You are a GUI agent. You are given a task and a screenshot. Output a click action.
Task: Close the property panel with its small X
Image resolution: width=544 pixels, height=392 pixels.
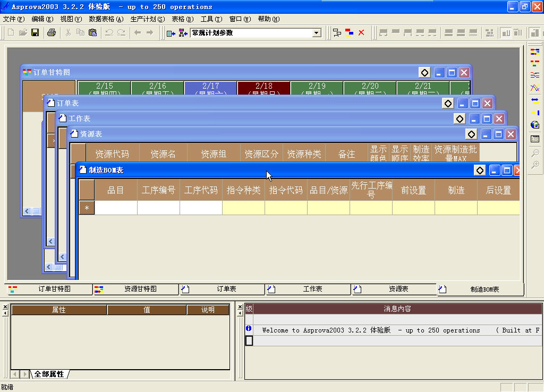pyautogui.click(x=5, y=307)
